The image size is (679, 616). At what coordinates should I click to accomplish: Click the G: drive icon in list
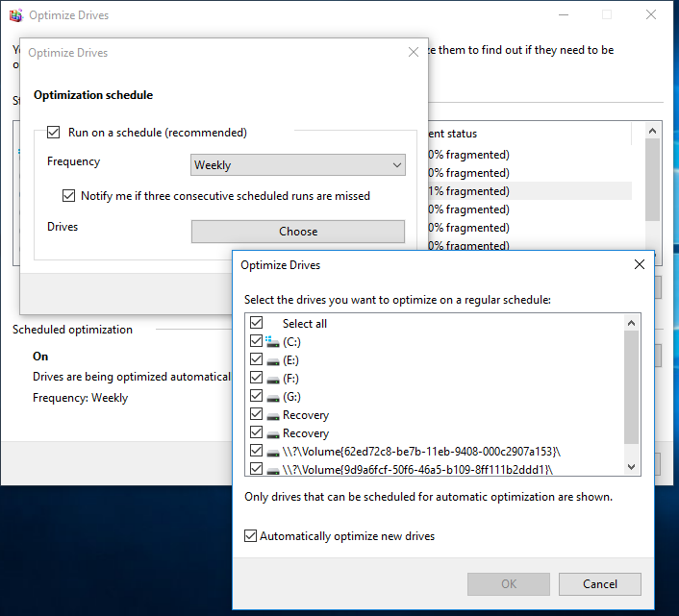[x=273, y=397]
